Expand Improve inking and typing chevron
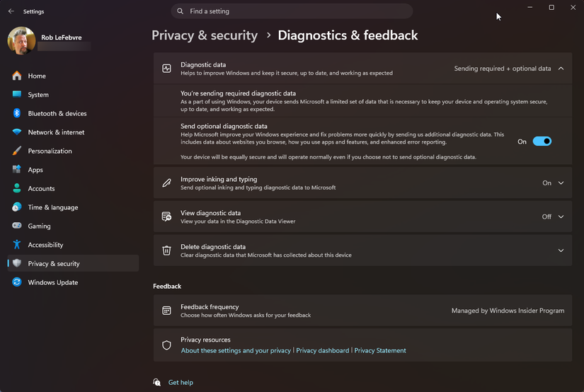The width and height of the screenshot is (584, 392). tap(561, 183)
